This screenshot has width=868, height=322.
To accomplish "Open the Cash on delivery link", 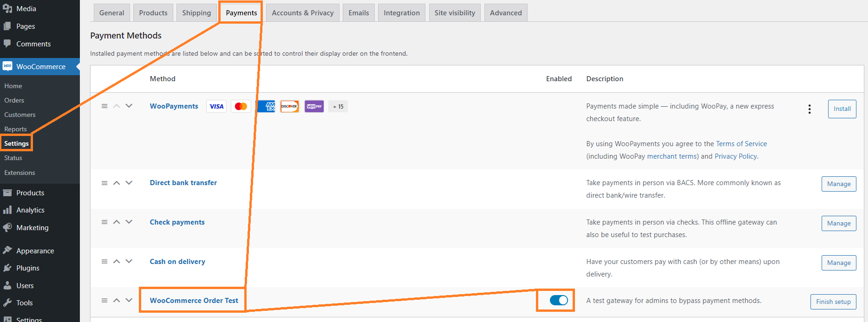I will pyautogui.click(x=177, y=262).
